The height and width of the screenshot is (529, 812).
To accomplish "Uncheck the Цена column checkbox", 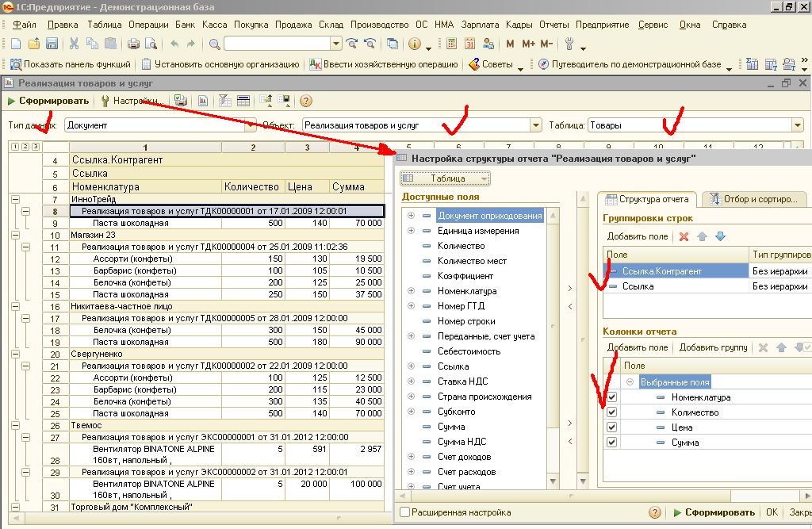I will tap(611, 427).
